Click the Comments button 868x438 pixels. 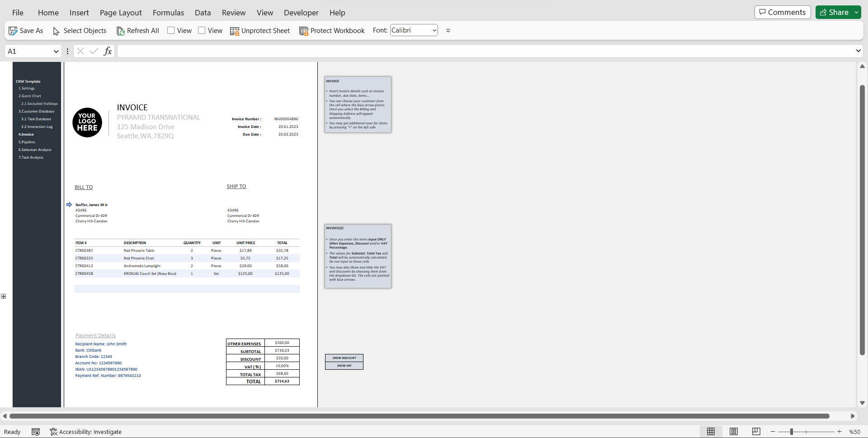click(x=783, y=12)
